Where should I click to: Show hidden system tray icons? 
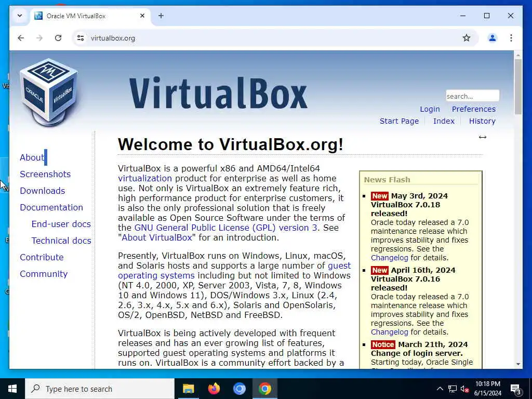(x=440, y=389)
